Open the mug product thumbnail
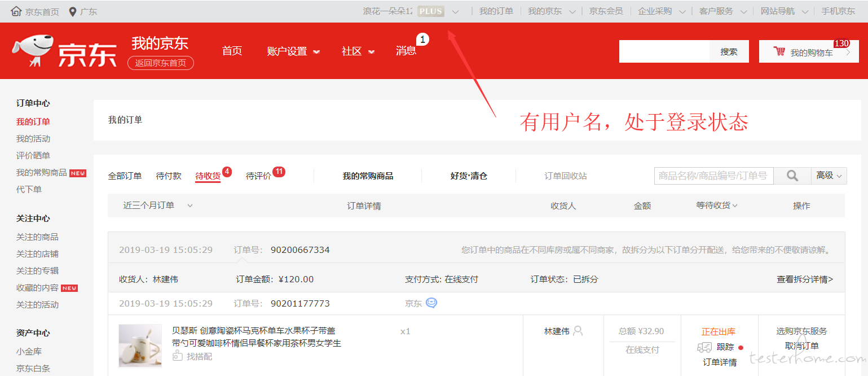This screenshot has height=376, width=868. (140, 346)
